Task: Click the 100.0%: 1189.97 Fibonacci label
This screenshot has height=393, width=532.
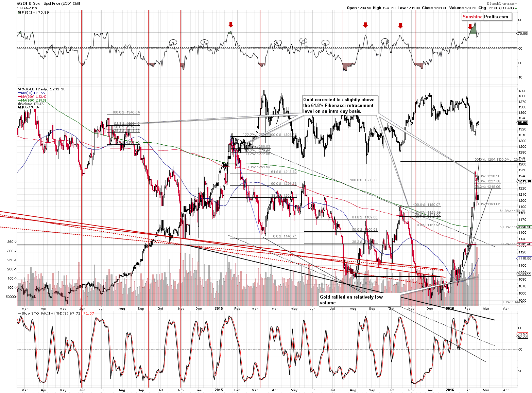Action: pos(427,205)
